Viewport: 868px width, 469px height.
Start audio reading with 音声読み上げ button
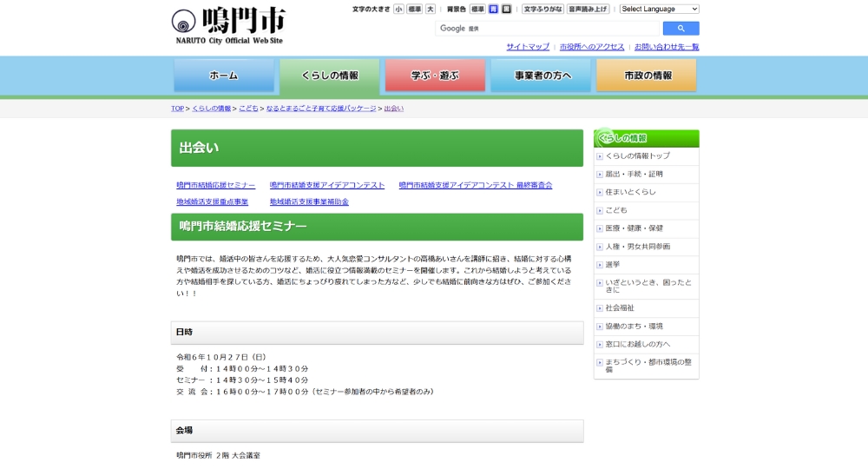[589, 9]
